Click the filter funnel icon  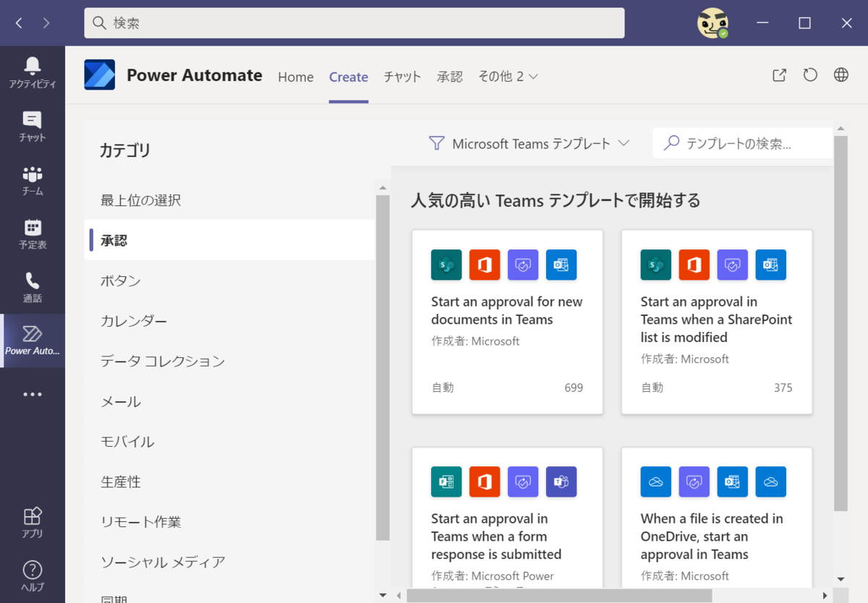[x=436, y=143]
